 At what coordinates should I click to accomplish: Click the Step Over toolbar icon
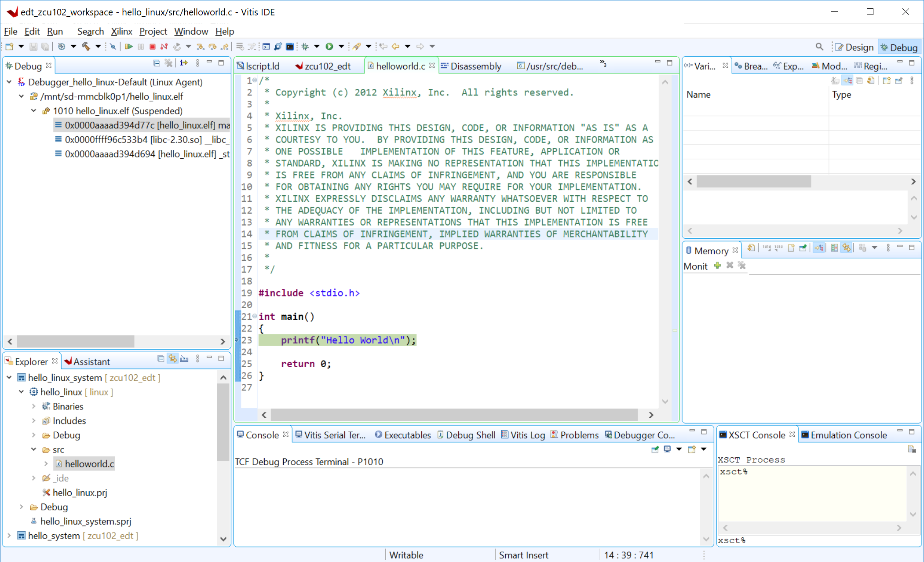212,47
